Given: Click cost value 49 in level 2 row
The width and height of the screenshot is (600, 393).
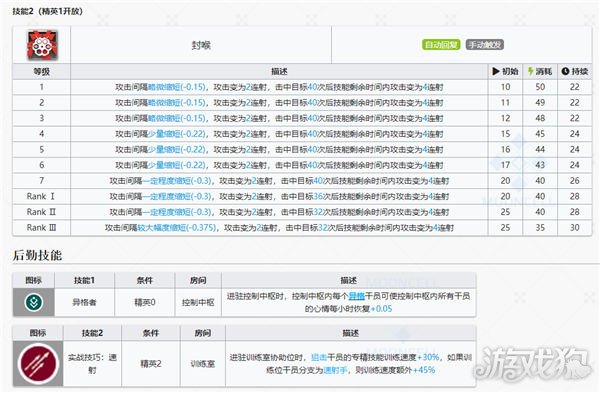Looking at the screenshot, I should pyautogui.click(x=540, y=103).
